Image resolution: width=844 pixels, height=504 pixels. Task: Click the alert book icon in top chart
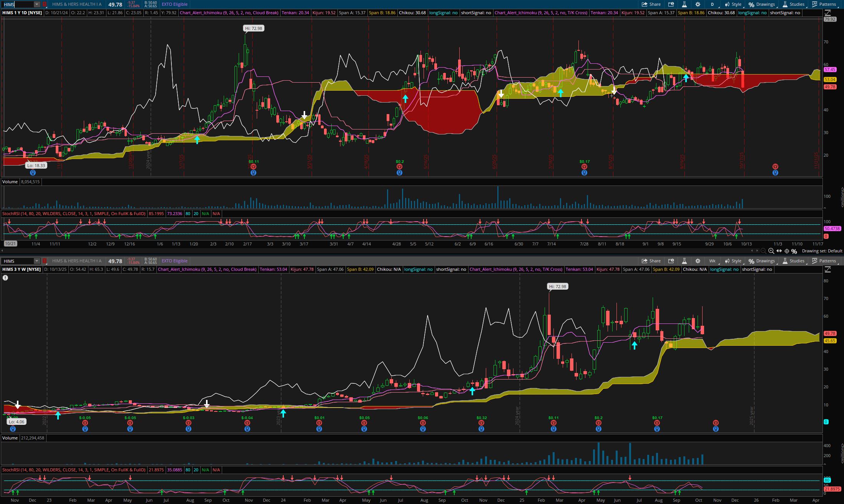[x=671, y=4]
